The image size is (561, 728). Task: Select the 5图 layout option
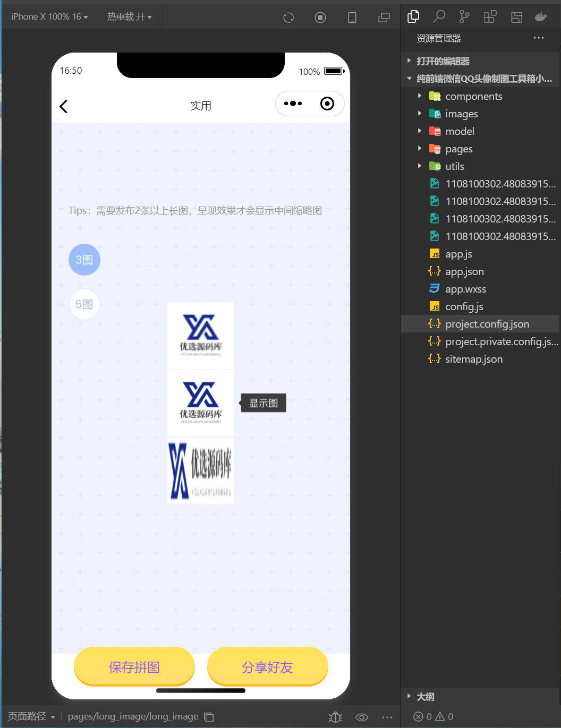pyautogui.click(x=84, y=304)
